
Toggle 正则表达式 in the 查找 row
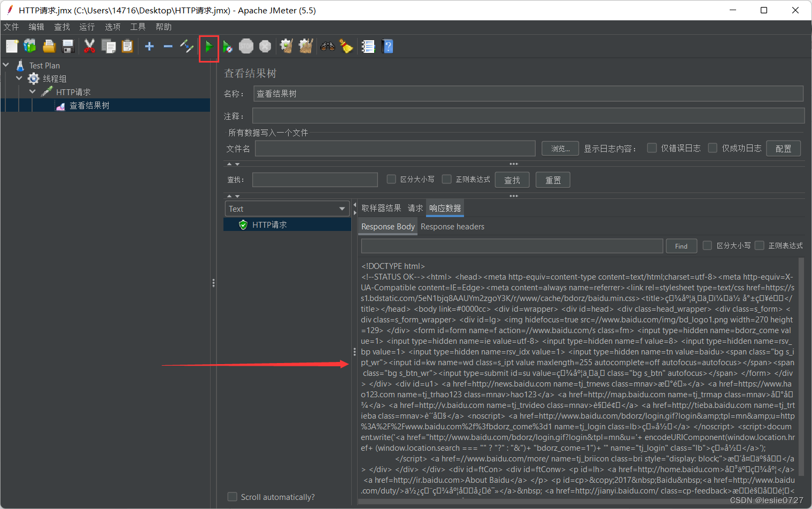click(x=447, y=179)
